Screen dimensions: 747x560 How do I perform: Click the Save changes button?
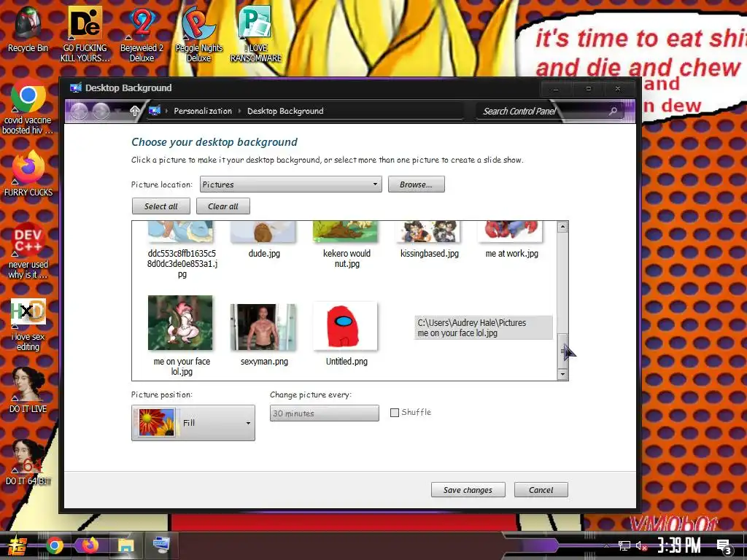coord(468,490)
